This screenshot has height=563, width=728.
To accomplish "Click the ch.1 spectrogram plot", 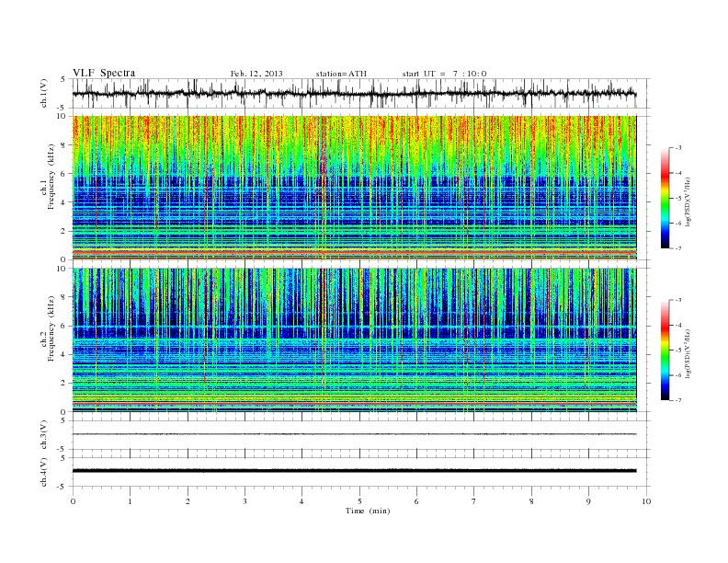I will 354,188.
